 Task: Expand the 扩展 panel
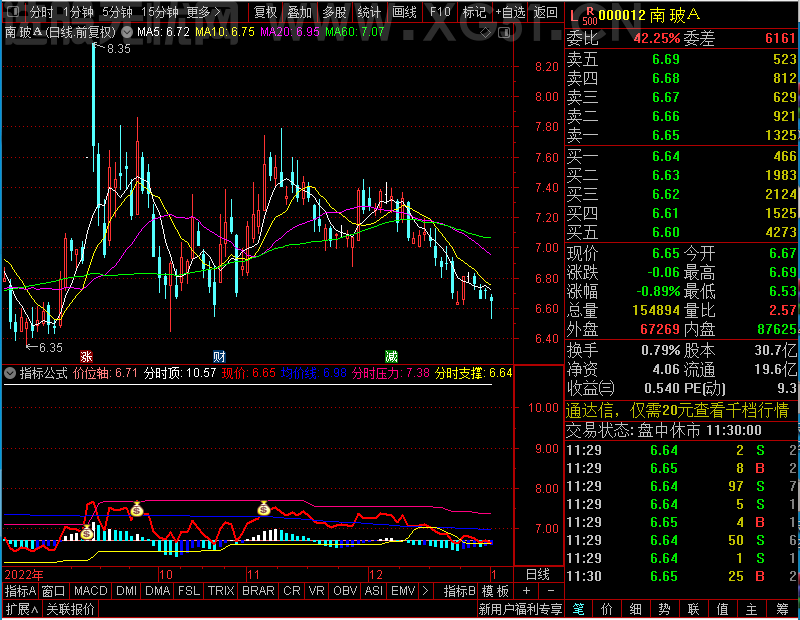point(21,609)
